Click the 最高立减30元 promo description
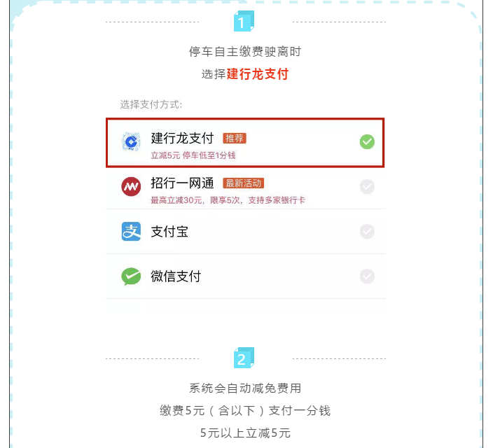Viewport: 493px width, 448px height. 228,200
